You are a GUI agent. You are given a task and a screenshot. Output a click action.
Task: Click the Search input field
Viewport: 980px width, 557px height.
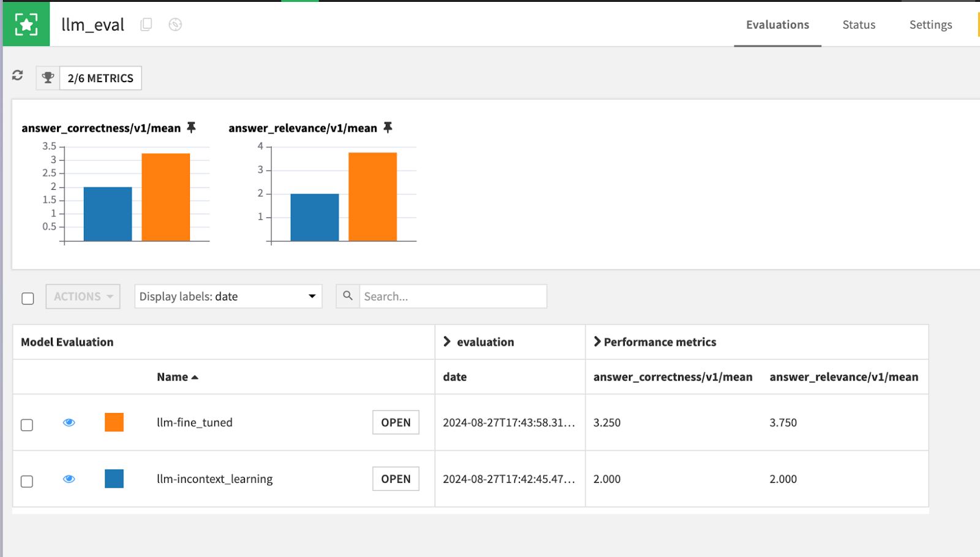pyautogui.click(x=453, y=296)
